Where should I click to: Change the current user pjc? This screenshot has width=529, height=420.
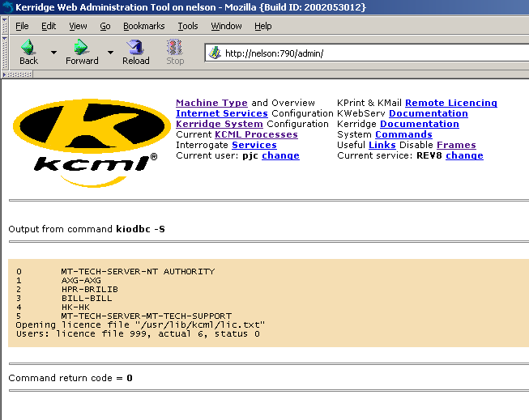[x=280, y=155]
